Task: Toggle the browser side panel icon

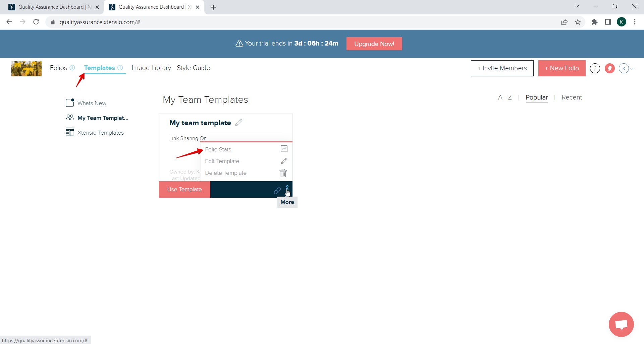Action: 608,22
